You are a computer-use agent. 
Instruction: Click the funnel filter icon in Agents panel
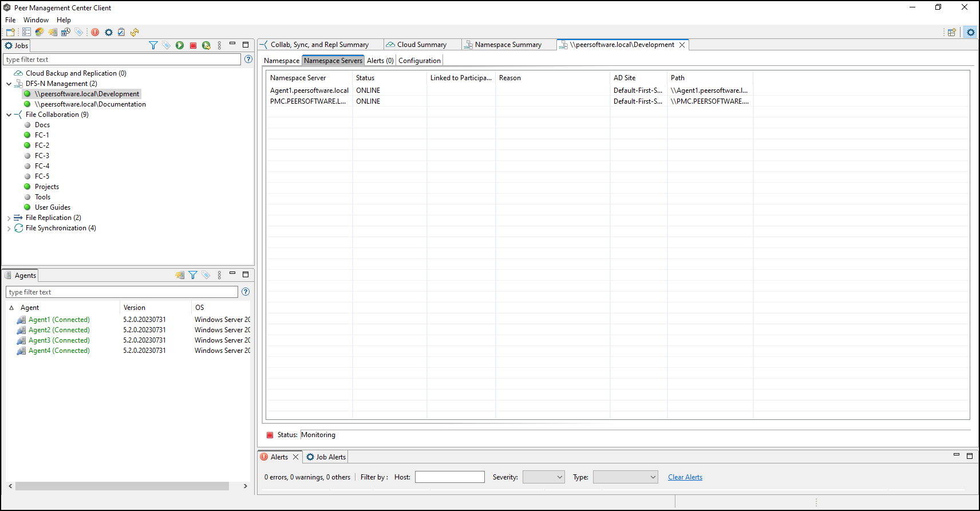193,275
